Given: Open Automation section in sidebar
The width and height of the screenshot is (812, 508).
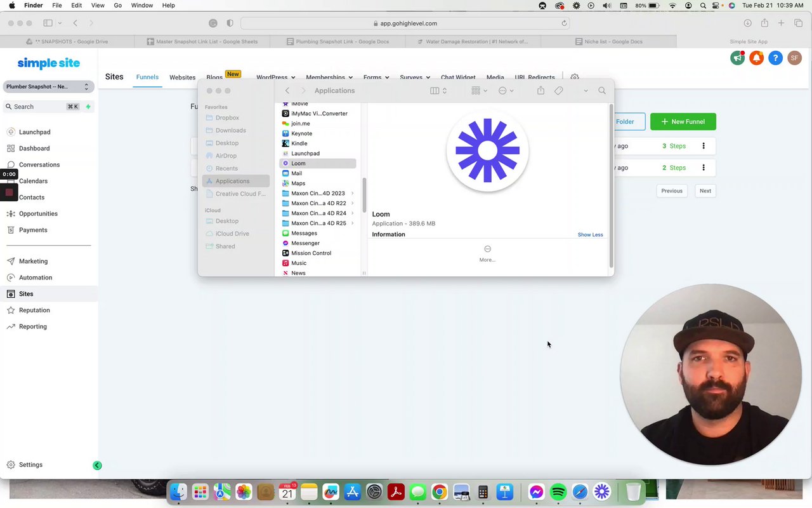Looking at the screenshot, I should click(36, 278).
